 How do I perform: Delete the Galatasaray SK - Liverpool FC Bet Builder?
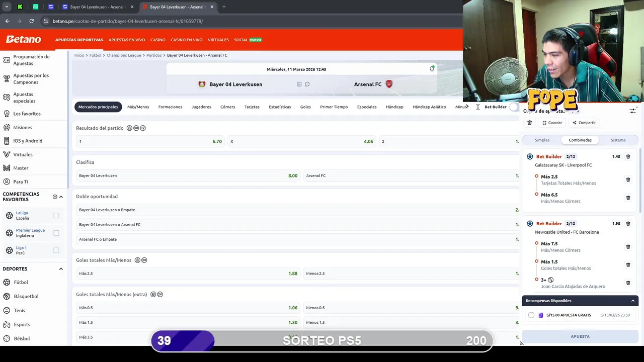[628, 156]
